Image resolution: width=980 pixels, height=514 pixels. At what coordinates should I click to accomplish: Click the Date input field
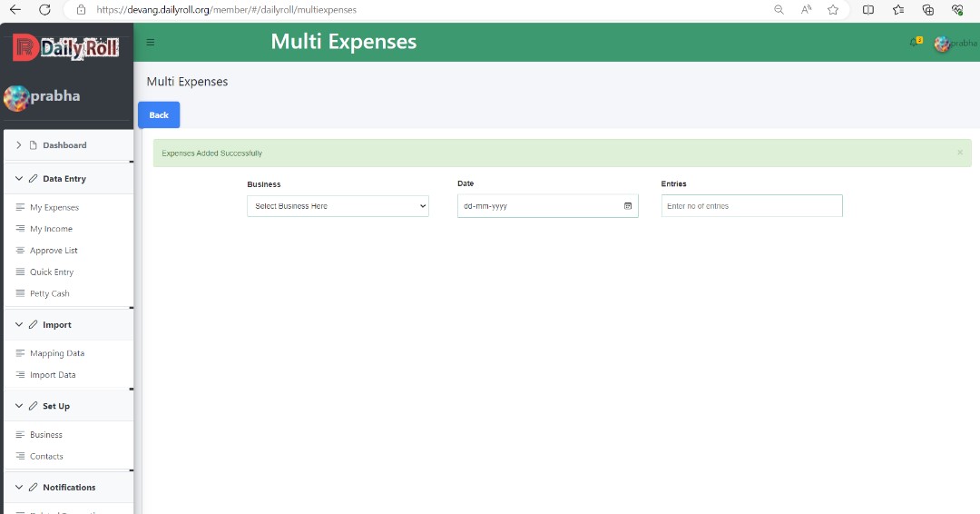[x=547, y=206]
